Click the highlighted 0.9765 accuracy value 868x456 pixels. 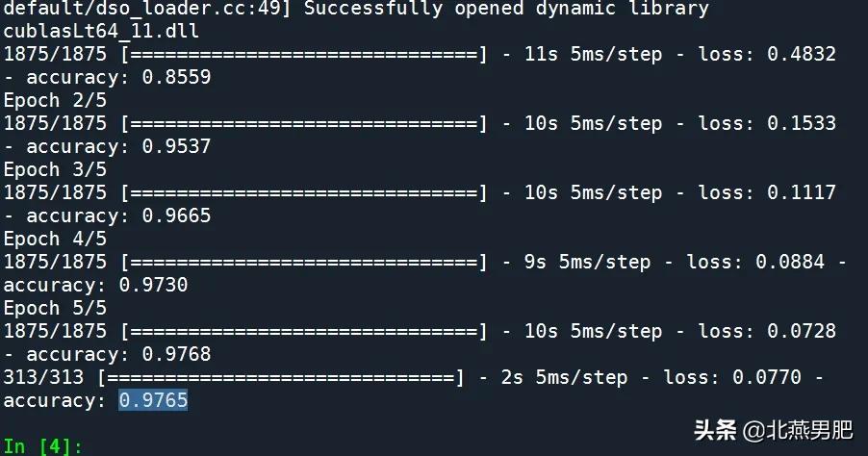(153, 400)
